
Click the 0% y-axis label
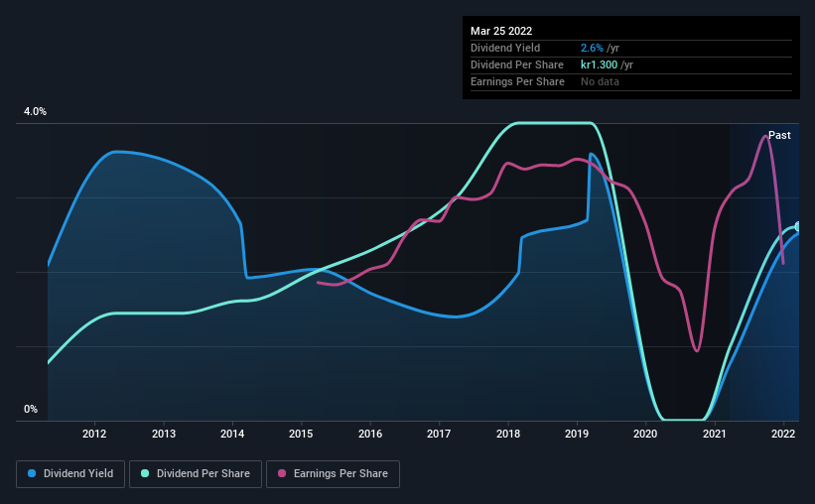(x=31, y=409)
